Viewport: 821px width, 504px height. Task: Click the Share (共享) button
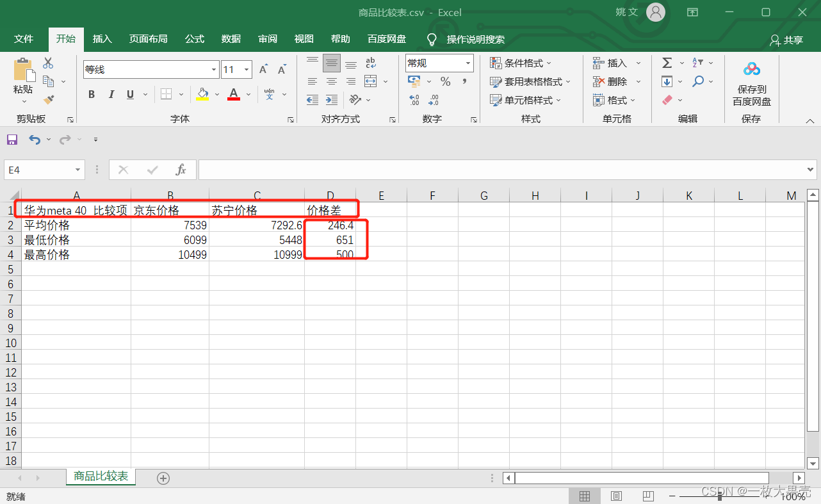[x=786, y=40]
